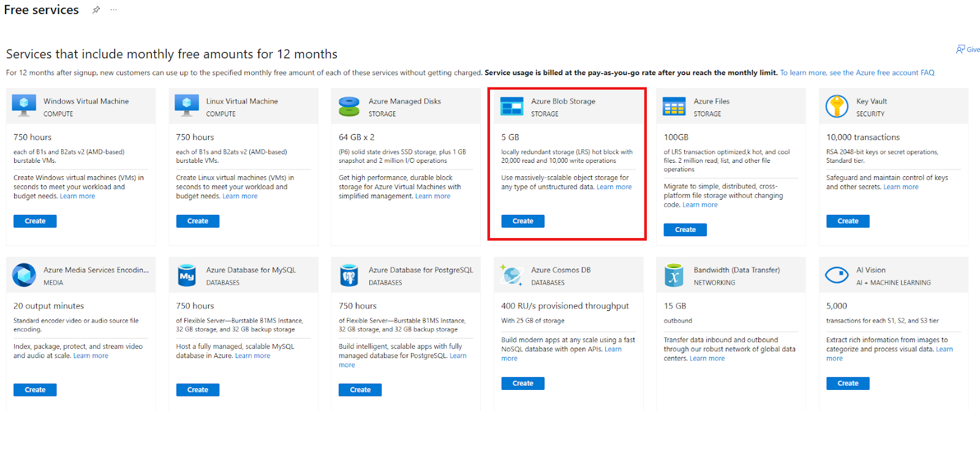Create a Linux Virtual Machine

coord(198,221)
